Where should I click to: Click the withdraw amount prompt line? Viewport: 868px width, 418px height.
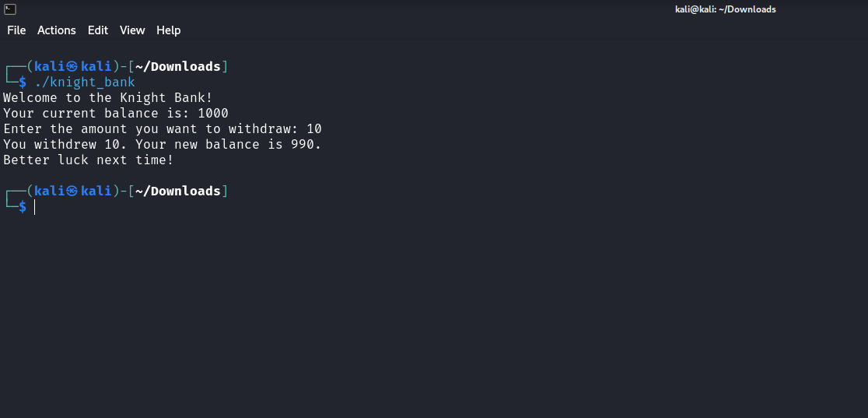[x=163, y=129]
